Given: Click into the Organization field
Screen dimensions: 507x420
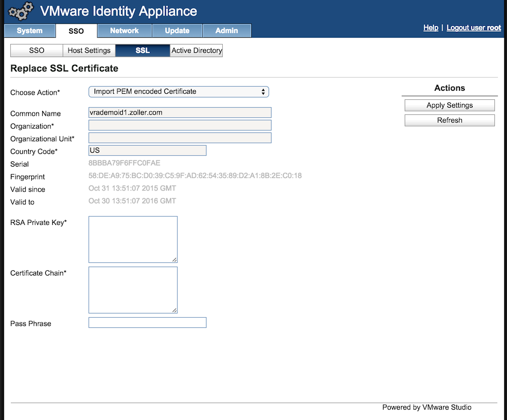Looking at the screenshot, I should coord(179,125).
